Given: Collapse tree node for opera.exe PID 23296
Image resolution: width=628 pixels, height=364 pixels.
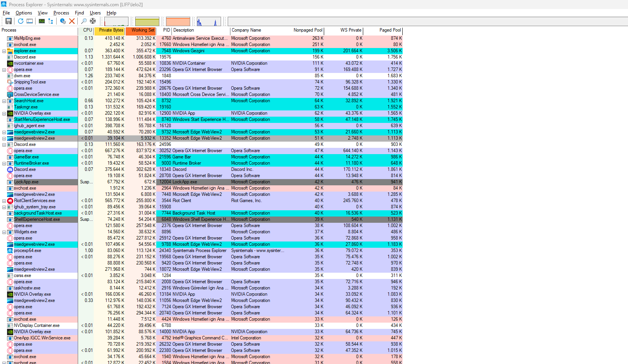Looking at the screenshot, I should click(4, 70).
